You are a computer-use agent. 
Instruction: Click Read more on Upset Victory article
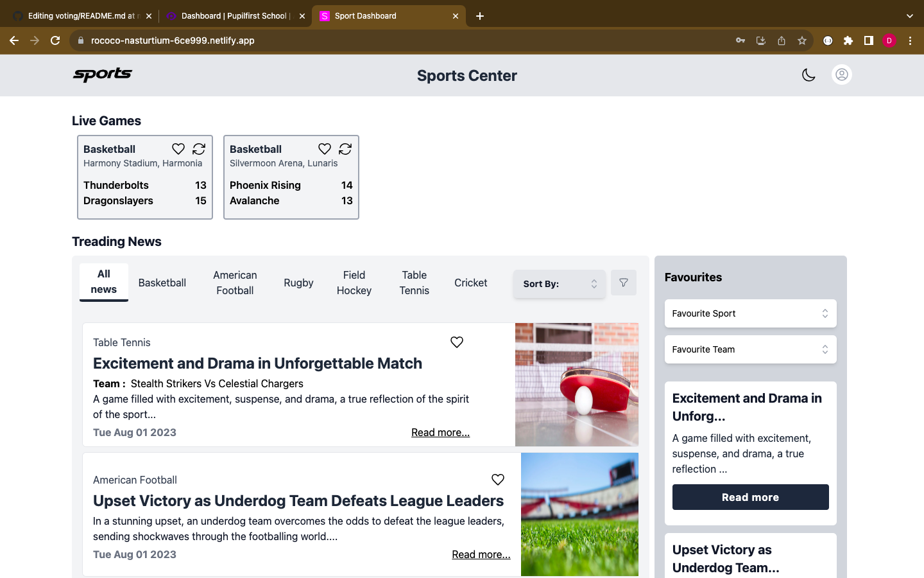pos(481,554)
